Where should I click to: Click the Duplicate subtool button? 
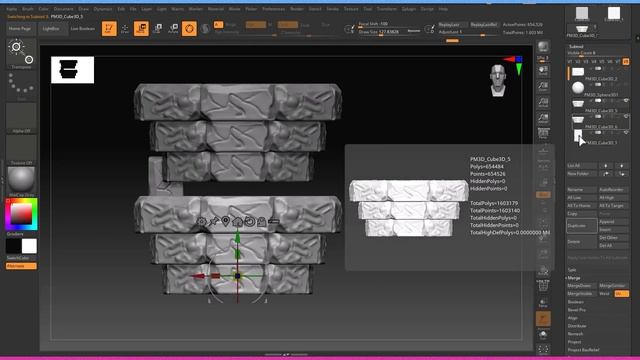click(582, 226)
